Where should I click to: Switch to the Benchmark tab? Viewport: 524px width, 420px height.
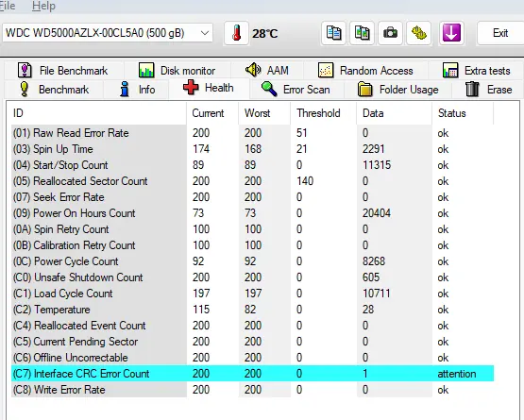54,90
